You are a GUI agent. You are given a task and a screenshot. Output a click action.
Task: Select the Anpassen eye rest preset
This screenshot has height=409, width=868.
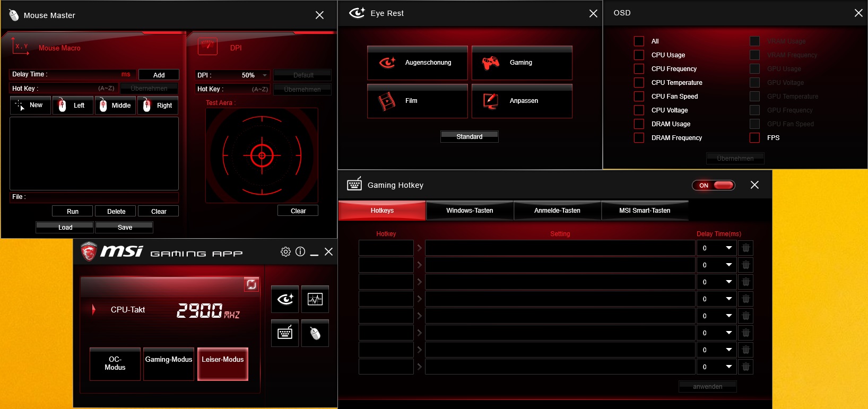[522, 101]
